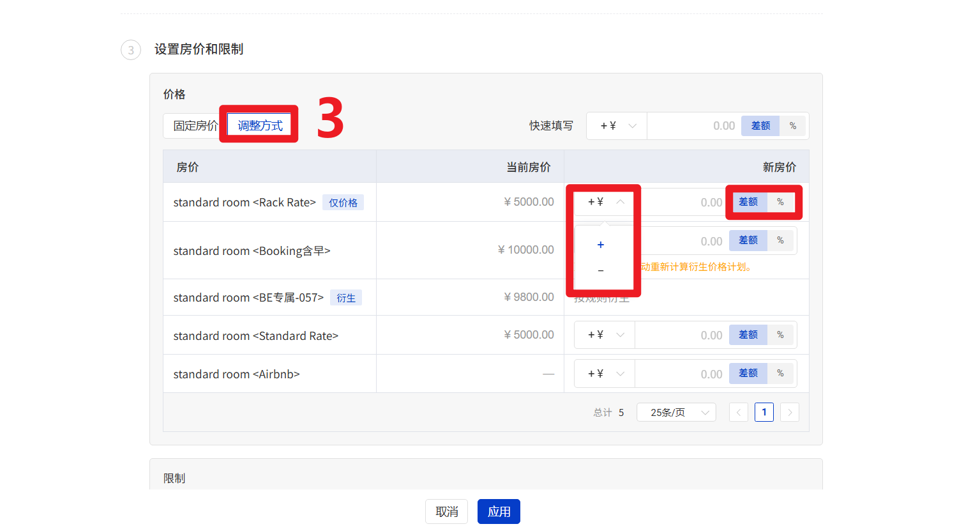Choose the − option in dropdown list
Image resolution: width=980 pixels, height=531 pixels.
click(x=601, y=270)
